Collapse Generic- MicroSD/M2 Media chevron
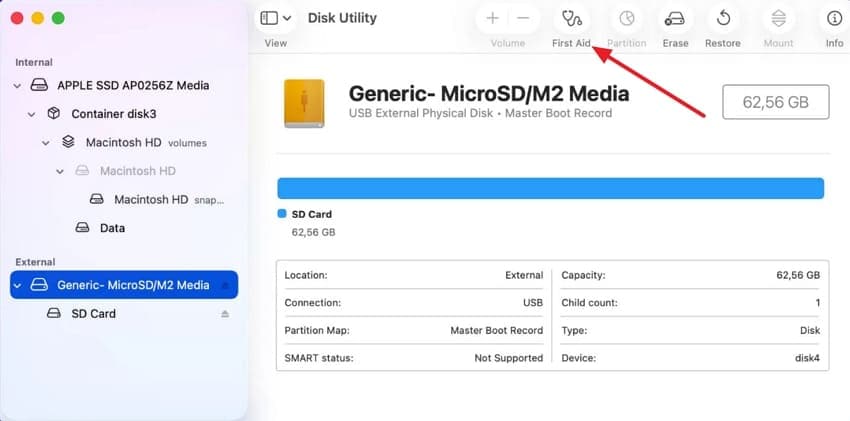This screenshot has height=421, width=850. point(18,285)
